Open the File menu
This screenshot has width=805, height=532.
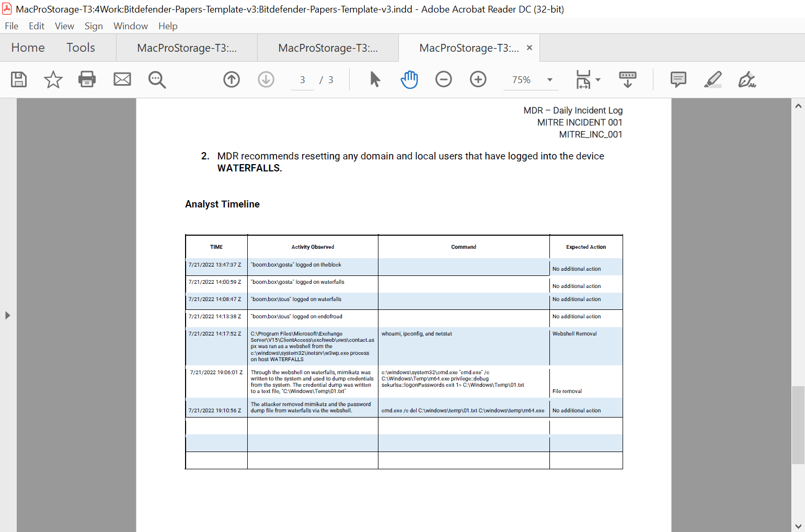11,26
